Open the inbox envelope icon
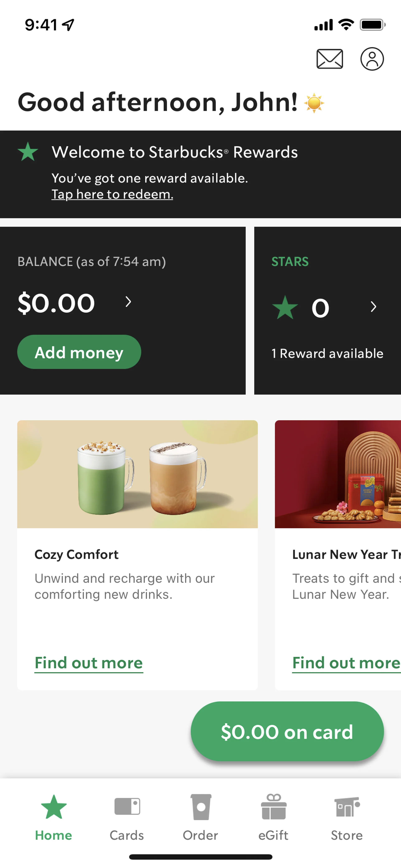This screenshot has height=868, width=401. click(x=330, y=59)
